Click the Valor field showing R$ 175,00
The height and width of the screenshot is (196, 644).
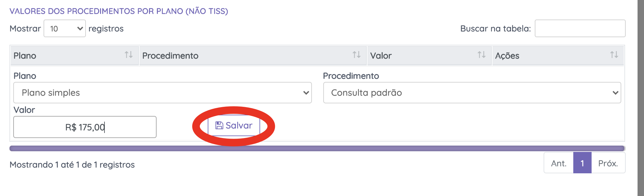(85, 127)
